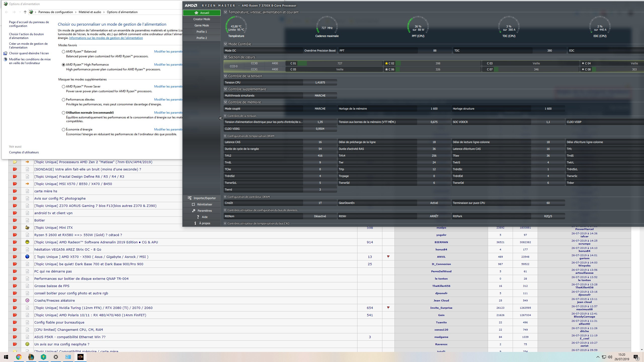Click the red flag on the Nvidia Turing row
The height and width of the screenshot is (362, 644).
[x=388, y=308]
